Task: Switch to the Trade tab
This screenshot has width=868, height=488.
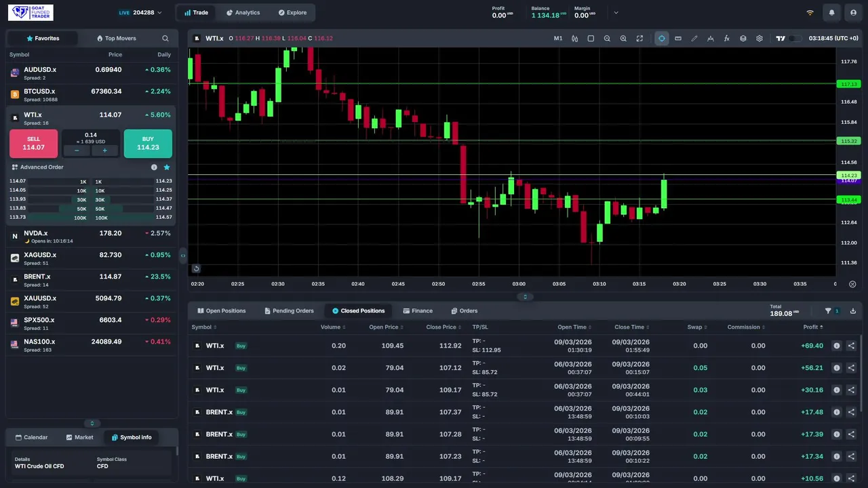Action: pyautogui.click(x=196, y=13)
